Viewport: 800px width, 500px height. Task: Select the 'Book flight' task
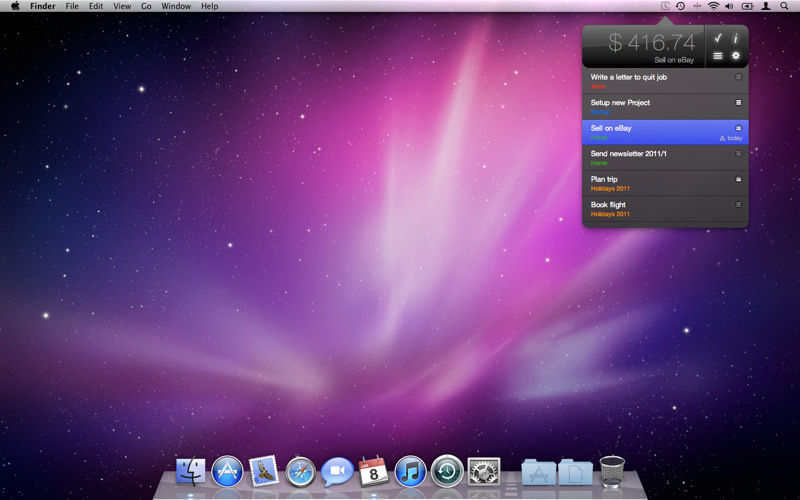coord(665,209)
